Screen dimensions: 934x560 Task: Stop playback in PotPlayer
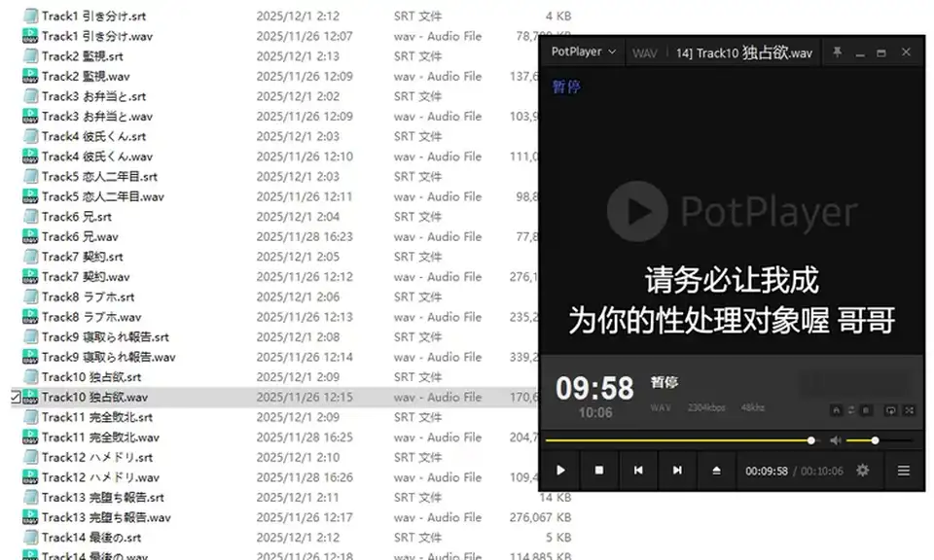pyautogui.click(x=599, y=471)
